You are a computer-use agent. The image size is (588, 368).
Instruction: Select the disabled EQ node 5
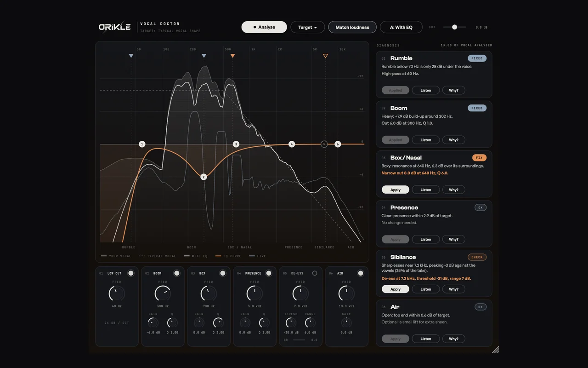point(324,144)
